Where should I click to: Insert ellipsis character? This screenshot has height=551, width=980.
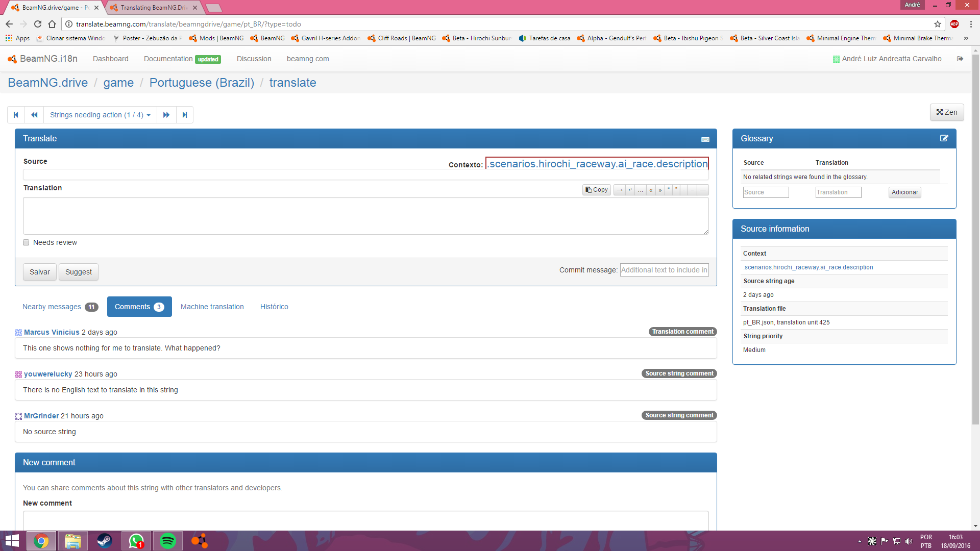[x=641, y=190]
